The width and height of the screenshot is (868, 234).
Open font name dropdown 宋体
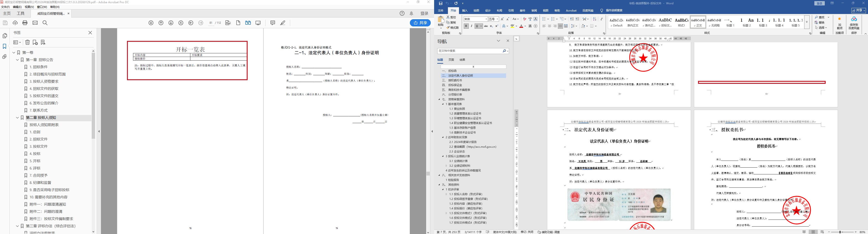[x=486, y=19]
